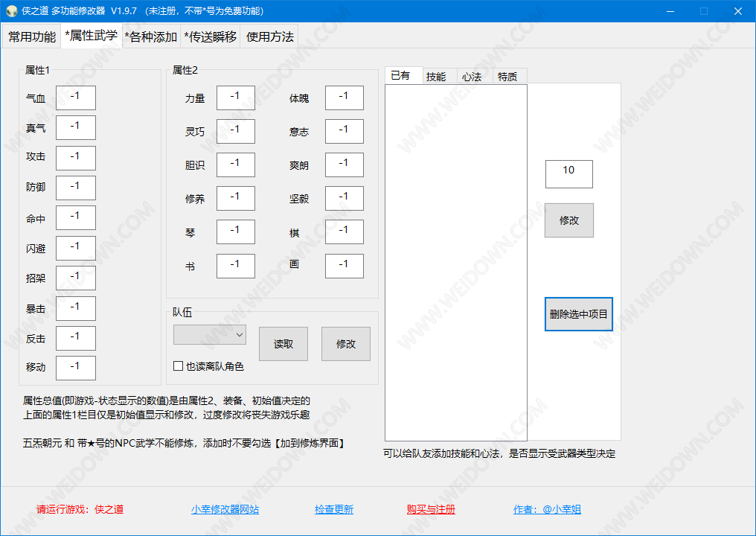Focus the 移动 input field

pos(76,368)
